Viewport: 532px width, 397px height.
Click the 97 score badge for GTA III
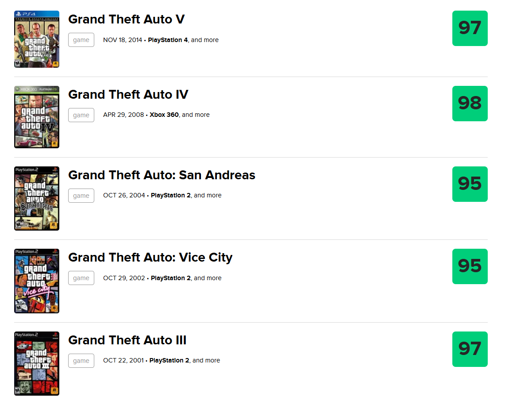coord(470,349)
